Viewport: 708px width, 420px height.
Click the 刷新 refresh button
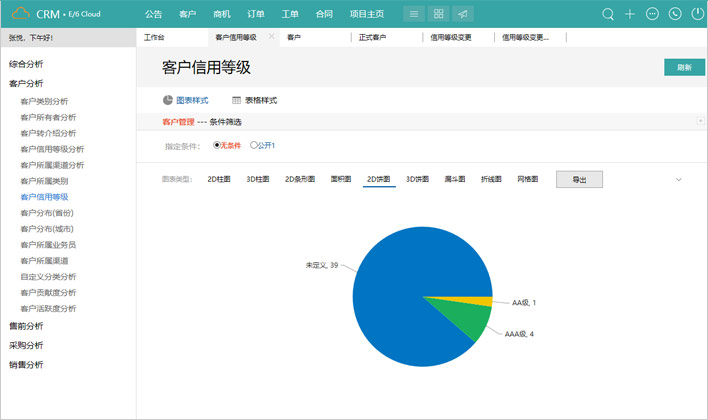[684, 67]
